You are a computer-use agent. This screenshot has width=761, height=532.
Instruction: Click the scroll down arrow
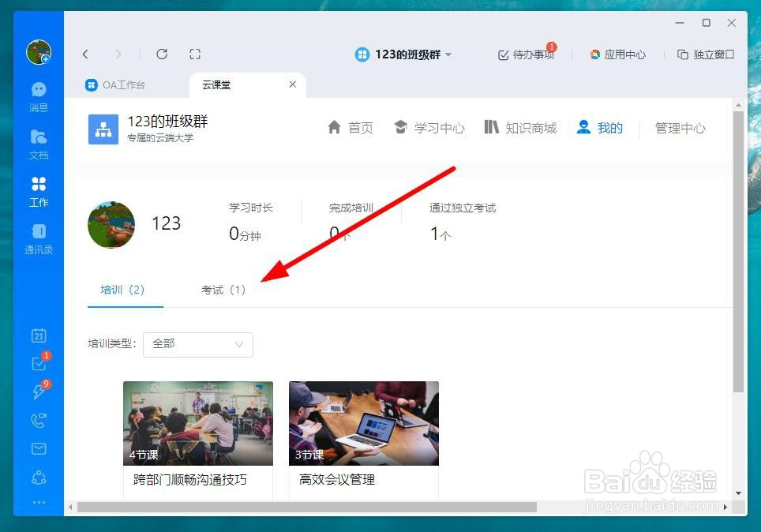pos(738,493)
